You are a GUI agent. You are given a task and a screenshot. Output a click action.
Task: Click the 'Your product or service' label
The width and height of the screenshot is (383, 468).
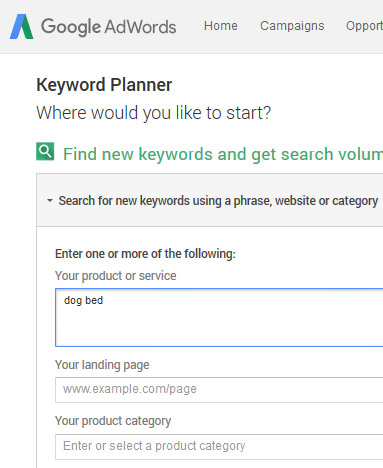pyautogui.click(x=116, y=276)
